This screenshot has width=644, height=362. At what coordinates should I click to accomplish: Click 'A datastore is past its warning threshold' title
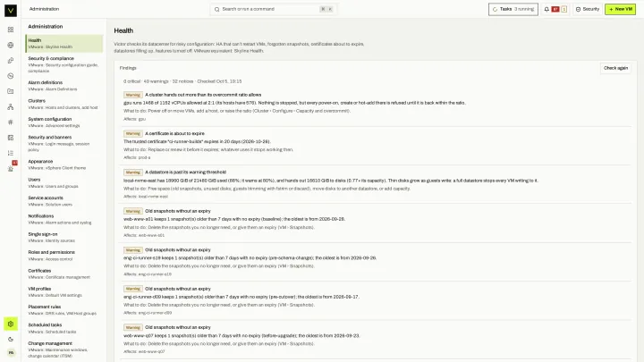click(x=186, y=173)
